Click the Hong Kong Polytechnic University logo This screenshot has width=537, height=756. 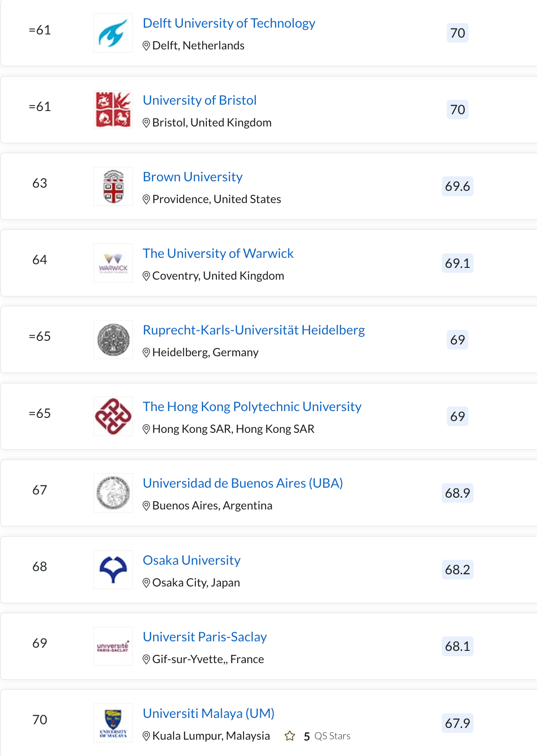tap(113, 416)
